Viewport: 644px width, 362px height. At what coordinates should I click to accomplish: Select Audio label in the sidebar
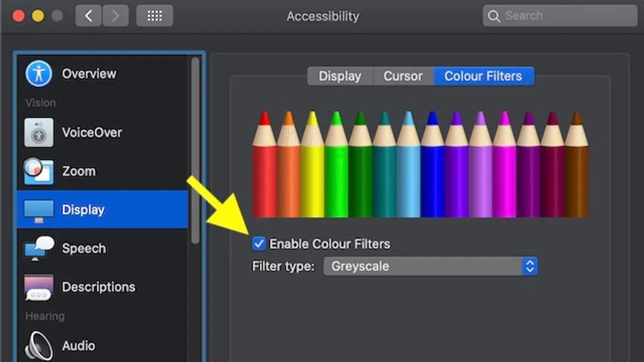pos(78,346)
